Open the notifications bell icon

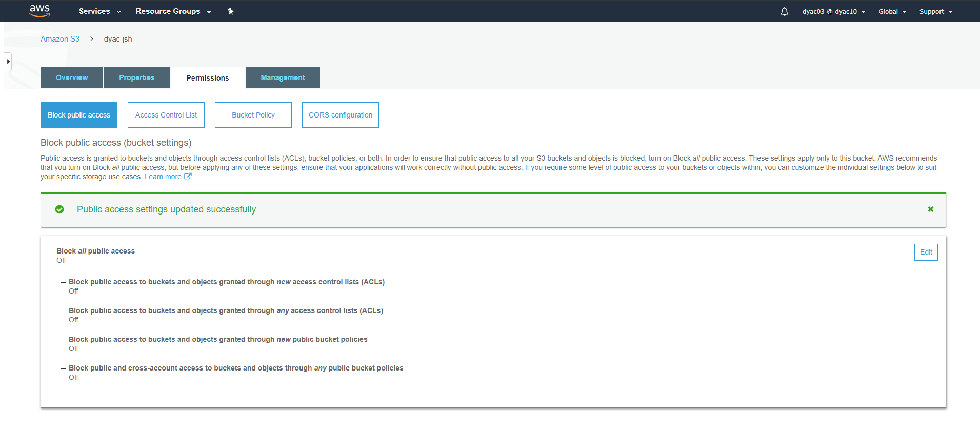point(784,11)
